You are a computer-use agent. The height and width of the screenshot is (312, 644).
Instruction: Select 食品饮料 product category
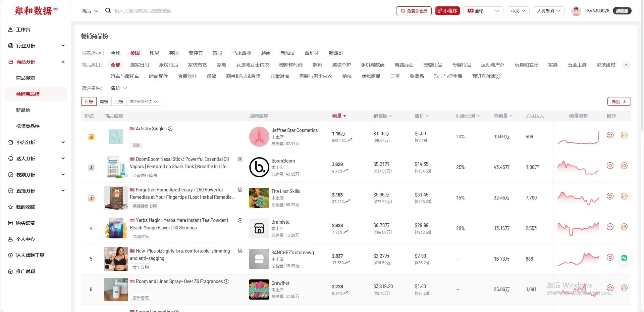click(187, 76)
